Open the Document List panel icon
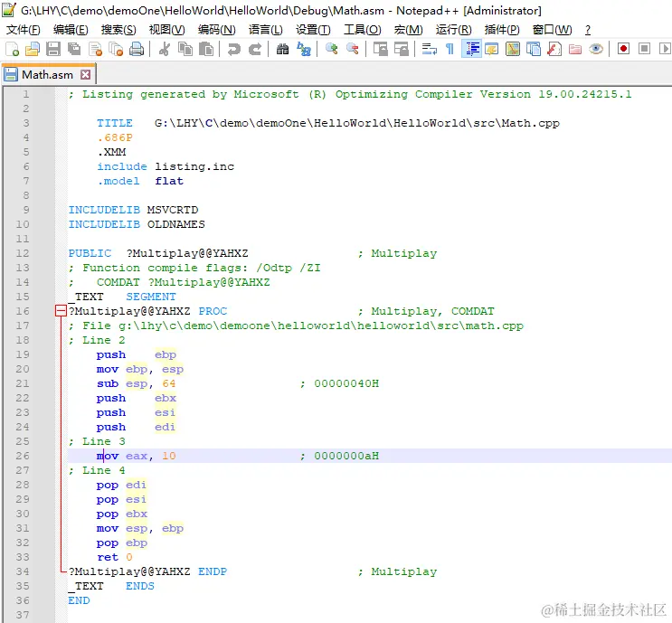672x623 pixels. [x=533, y=49]
